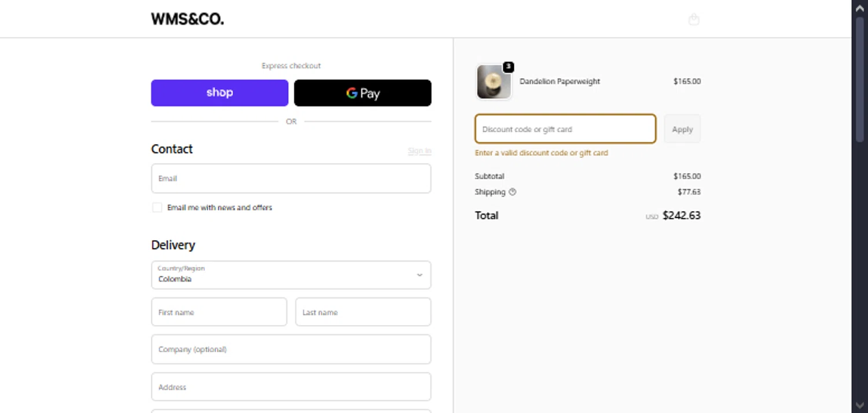Click the Delivery section heading
The height and width of the screenshot is (413, 868).
173,245
